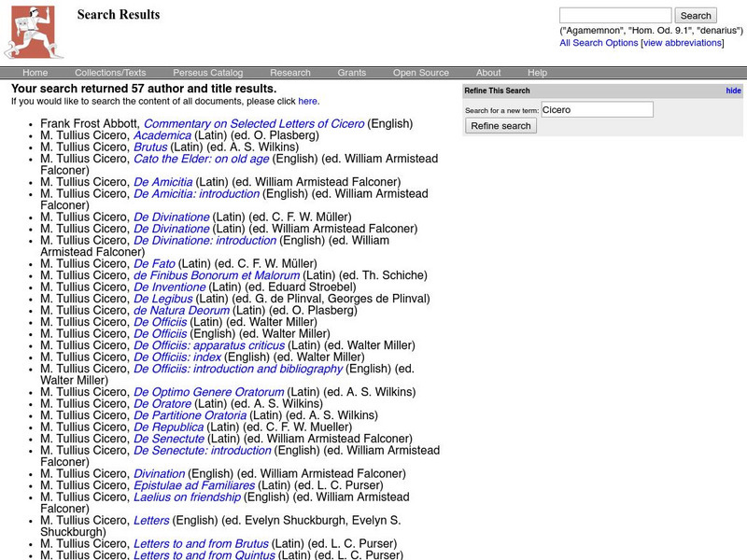Open the Help menu item

[x=537, y=73]
